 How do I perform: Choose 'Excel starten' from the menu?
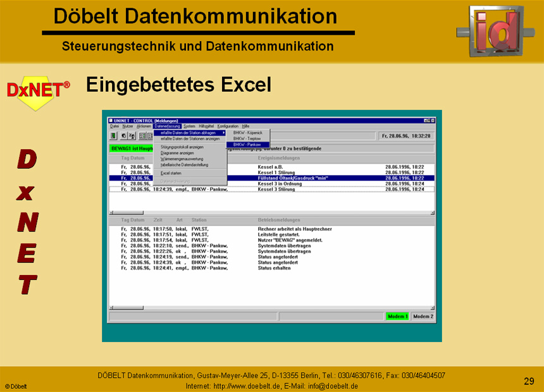click(x=190, y=173)
